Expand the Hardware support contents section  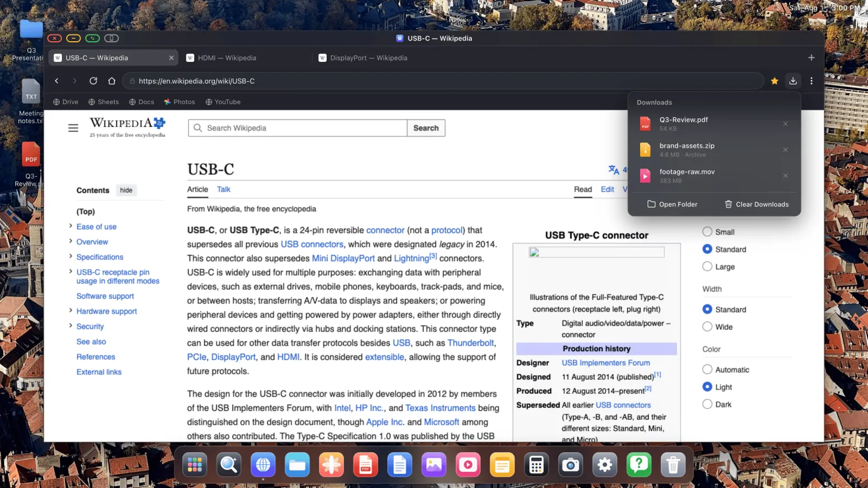click(x=71, y=311)
